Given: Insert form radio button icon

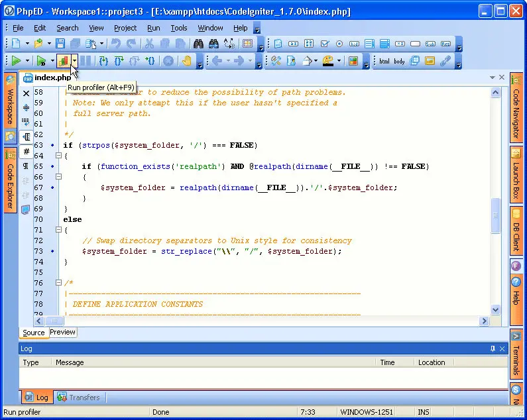Looking at the screenshot, I should 339,44.
